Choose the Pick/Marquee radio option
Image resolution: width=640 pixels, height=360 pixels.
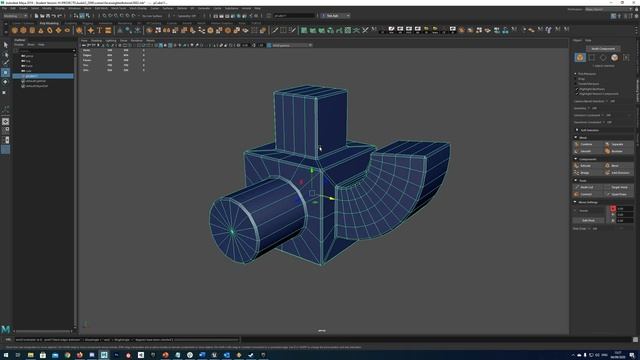576,74
